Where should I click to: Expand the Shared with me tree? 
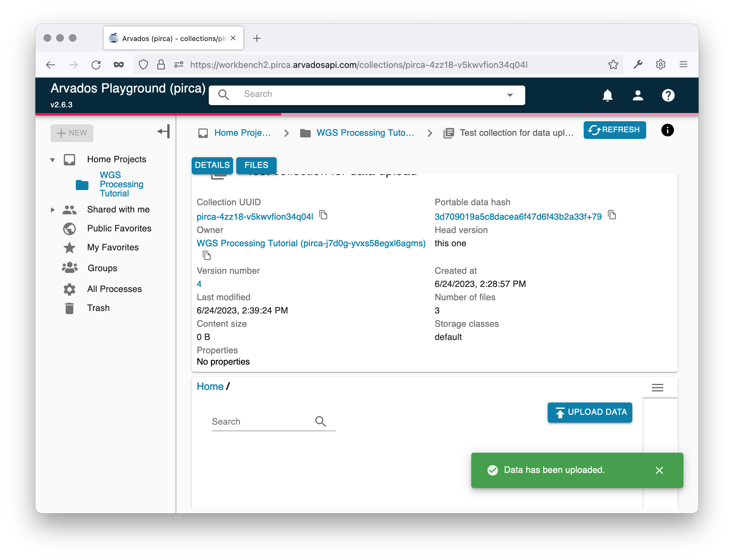(52, 210)
